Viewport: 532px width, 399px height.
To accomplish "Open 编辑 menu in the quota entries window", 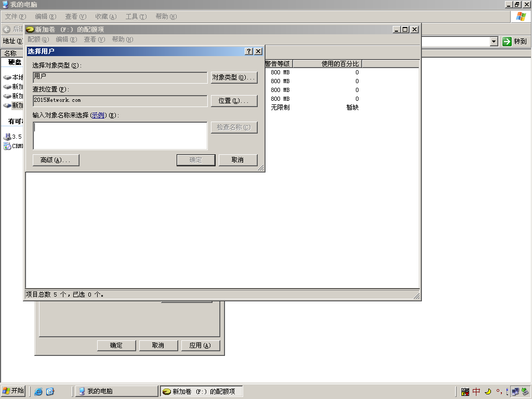I will tap(66, 39).
